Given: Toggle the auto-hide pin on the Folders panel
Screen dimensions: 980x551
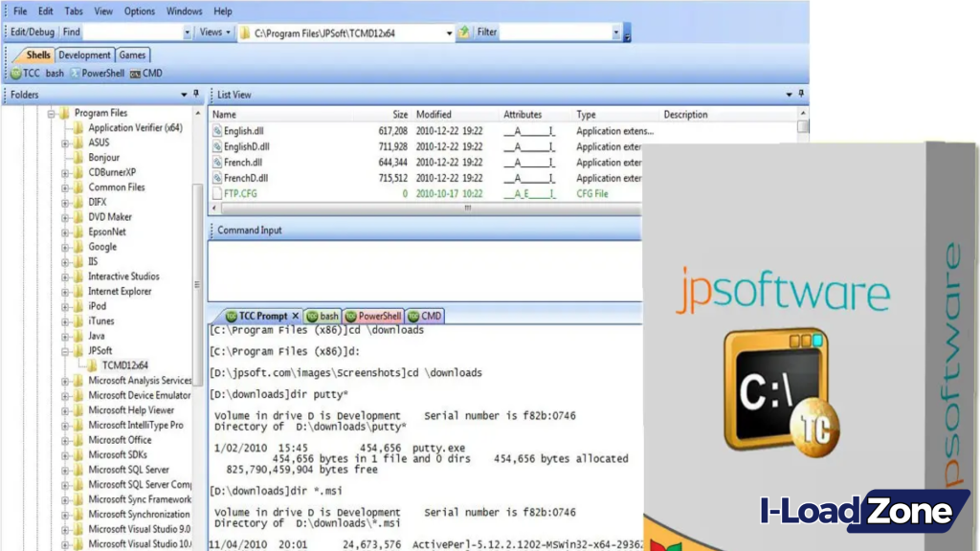Looking at the screenshot, I should 194,95.
